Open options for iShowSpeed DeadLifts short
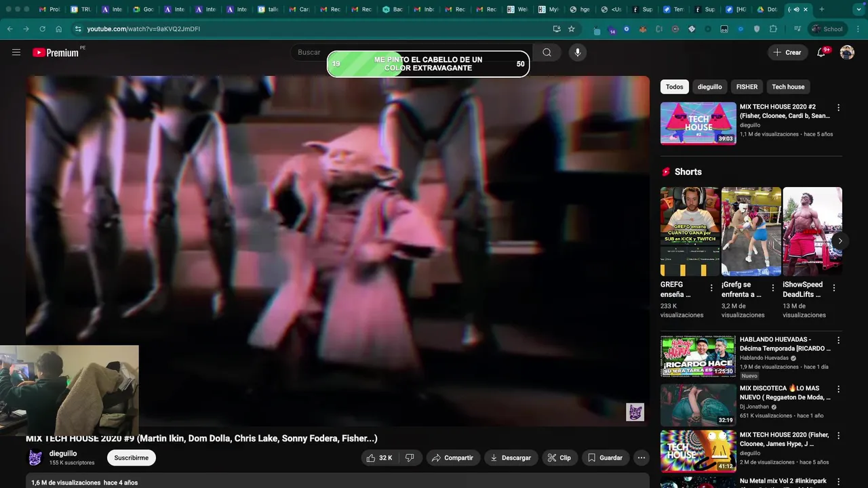Screen dimensions: 868x488 point(834,288)
